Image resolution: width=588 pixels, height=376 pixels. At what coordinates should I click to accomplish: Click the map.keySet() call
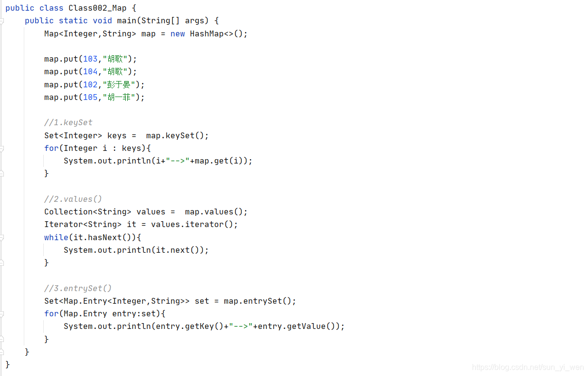[175, 136]
